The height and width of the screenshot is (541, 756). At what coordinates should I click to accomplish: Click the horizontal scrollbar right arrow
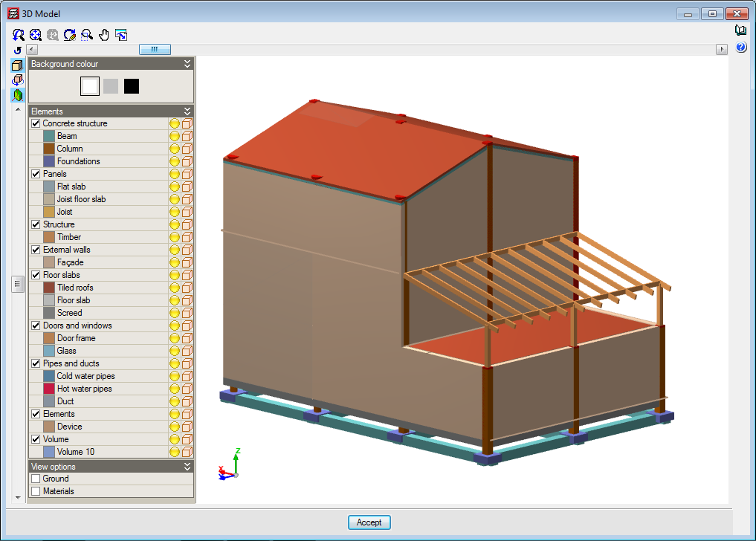(721, 49)
